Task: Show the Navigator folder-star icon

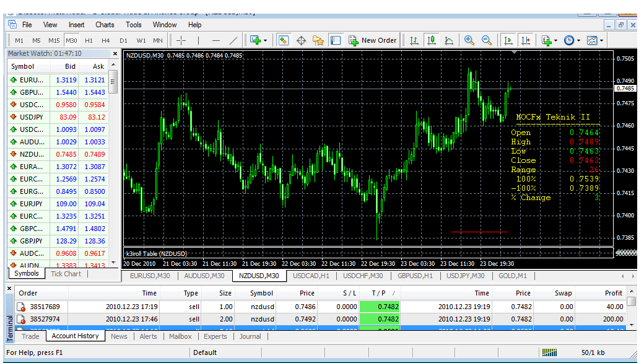Action: (x=318, y=40)
